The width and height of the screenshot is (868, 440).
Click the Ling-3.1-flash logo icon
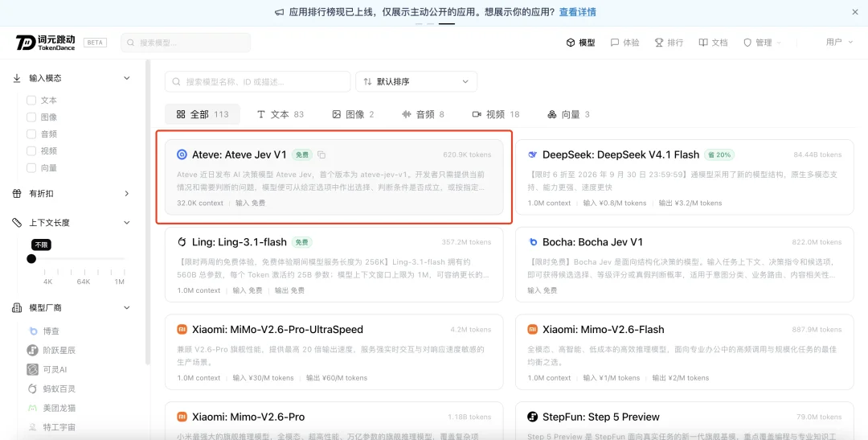[182, 242]
